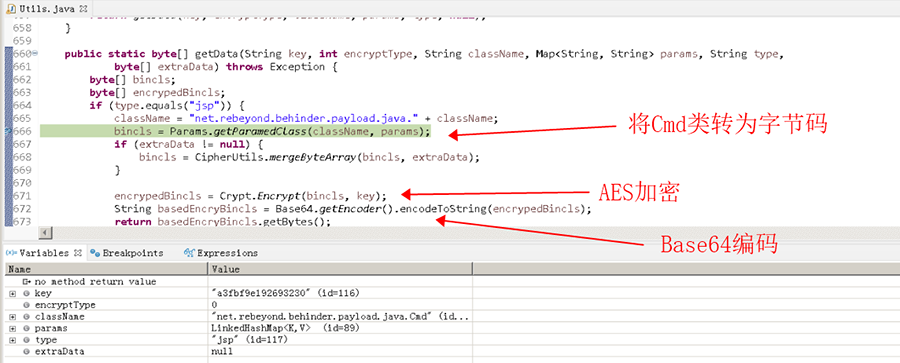The width and height of the screenshot is (900, 363).
Task: Expand the key variable node
Action: click(x=12, y=294)
